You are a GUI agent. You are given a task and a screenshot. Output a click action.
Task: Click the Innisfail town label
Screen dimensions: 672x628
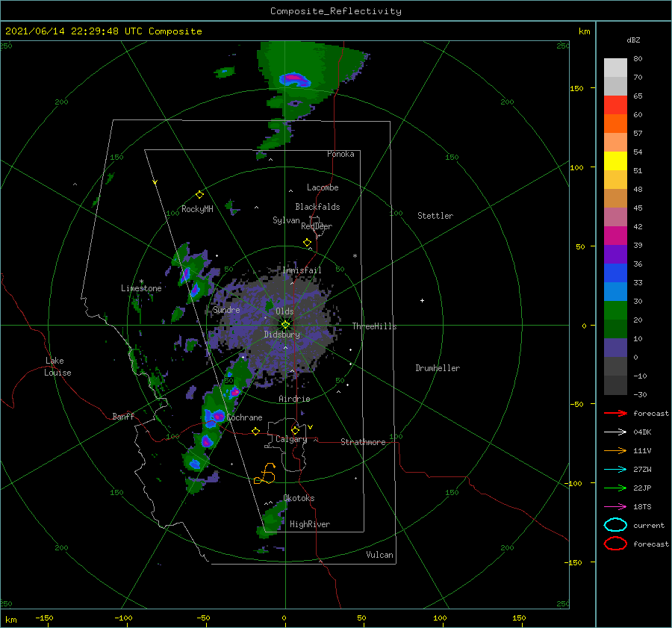[302, 270]
